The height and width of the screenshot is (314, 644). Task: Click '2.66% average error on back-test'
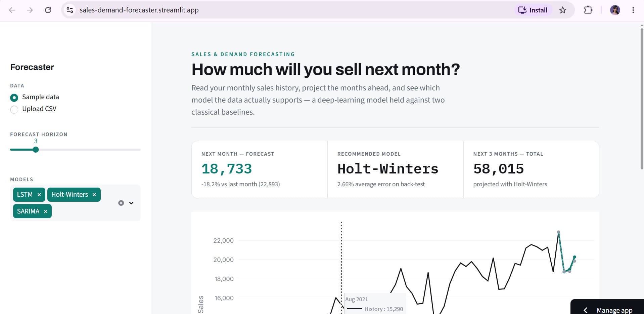tap(381, 184)
